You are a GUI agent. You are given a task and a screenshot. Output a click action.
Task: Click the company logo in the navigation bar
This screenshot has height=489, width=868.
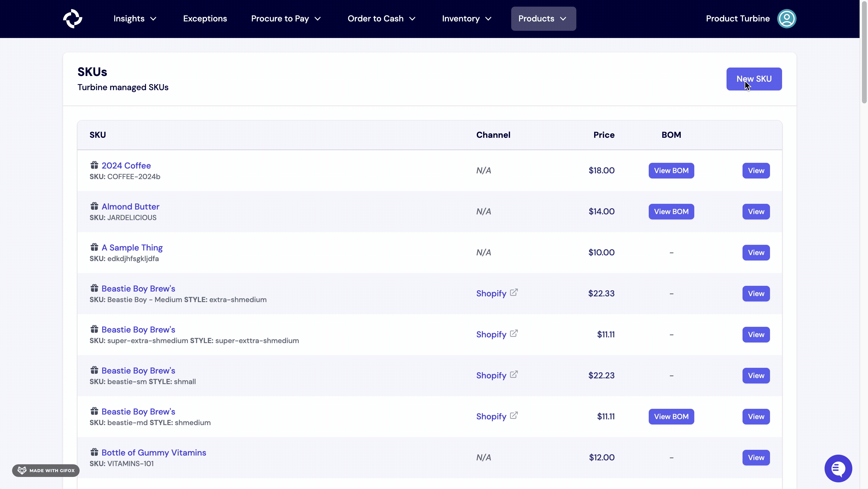click(x=72, y=18)
